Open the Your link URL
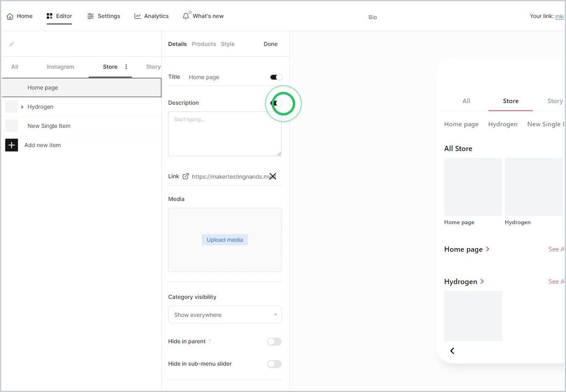566x392 pixels. point(560,16)
